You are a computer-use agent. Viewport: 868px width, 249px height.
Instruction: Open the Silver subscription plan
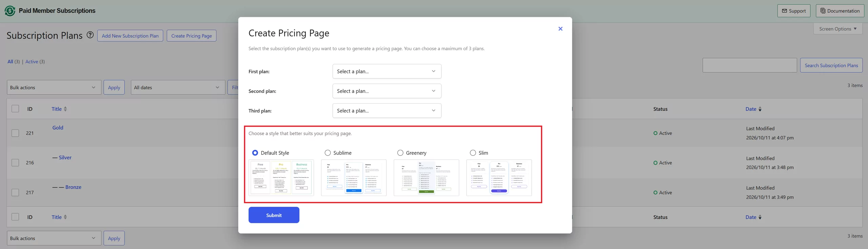[65, 158]
